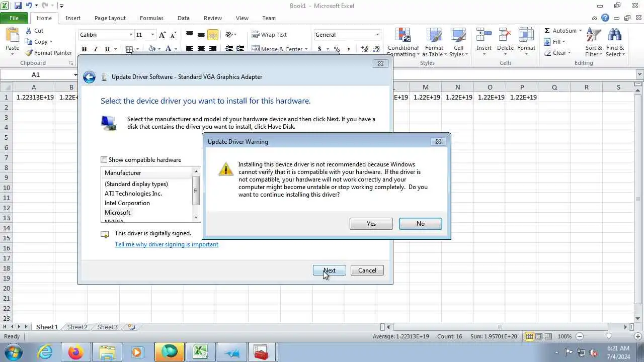Click the AutoSum sigma icon

(547, 31)
